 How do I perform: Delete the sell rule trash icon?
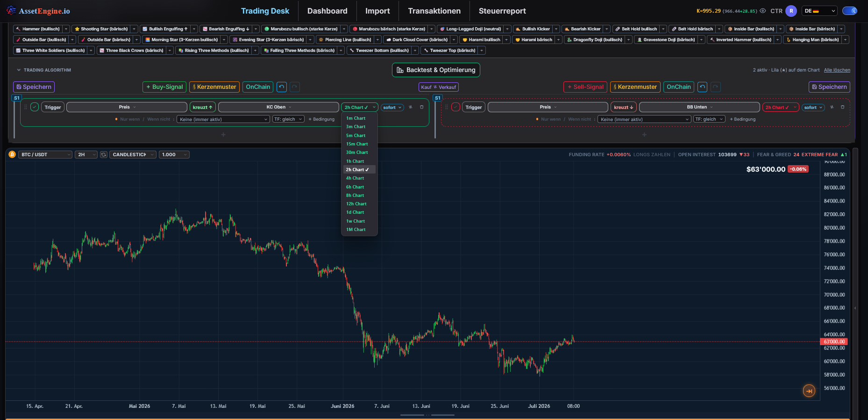842,107
